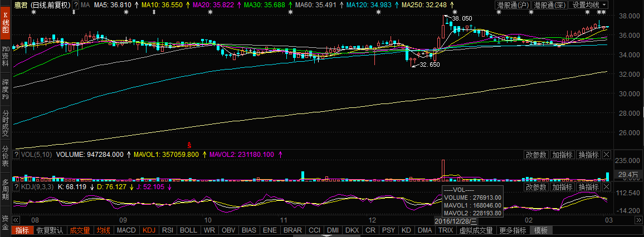Expand bottom panel handle arrow
This screenshot has height=237, width=644.
tap(327, 236)
